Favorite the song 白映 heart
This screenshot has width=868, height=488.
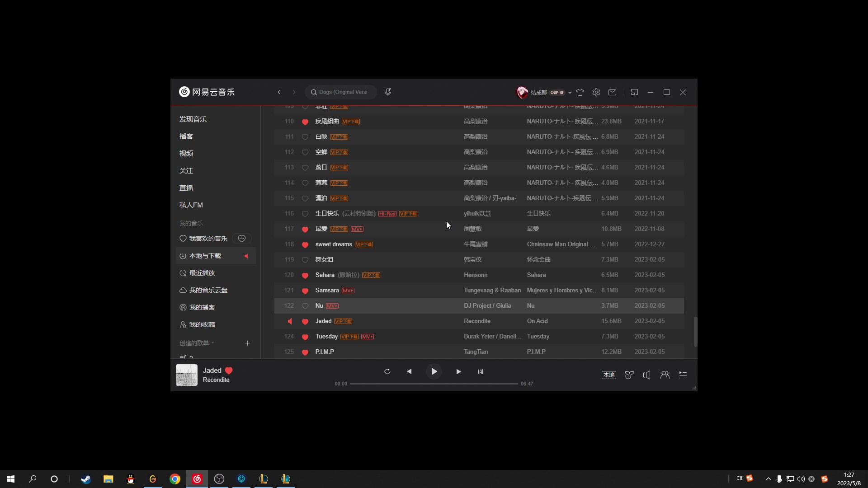click(305, 136)
